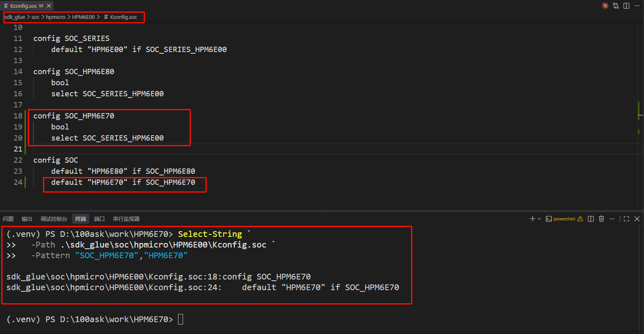Screen dimensions: 644x334
Task: Focus the terminal prompt cursor
Action: pos(181,319)
